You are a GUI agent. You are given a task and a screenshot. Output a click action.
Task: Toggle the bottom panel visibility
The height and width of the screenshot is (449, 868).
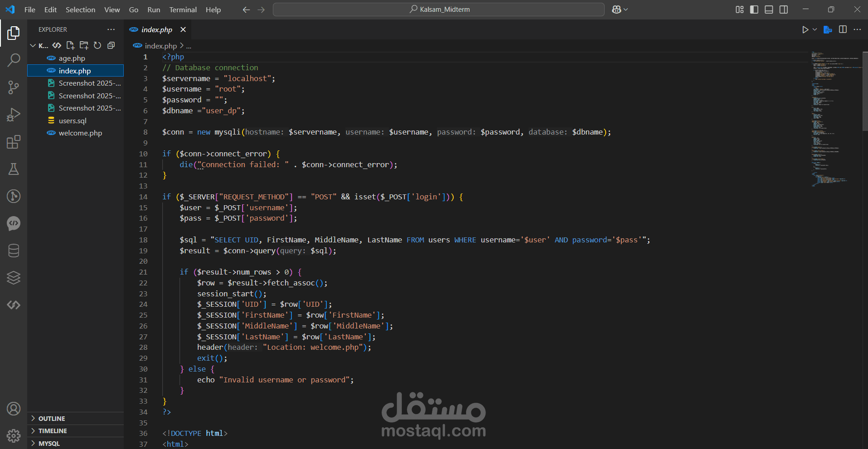point(769,10)
